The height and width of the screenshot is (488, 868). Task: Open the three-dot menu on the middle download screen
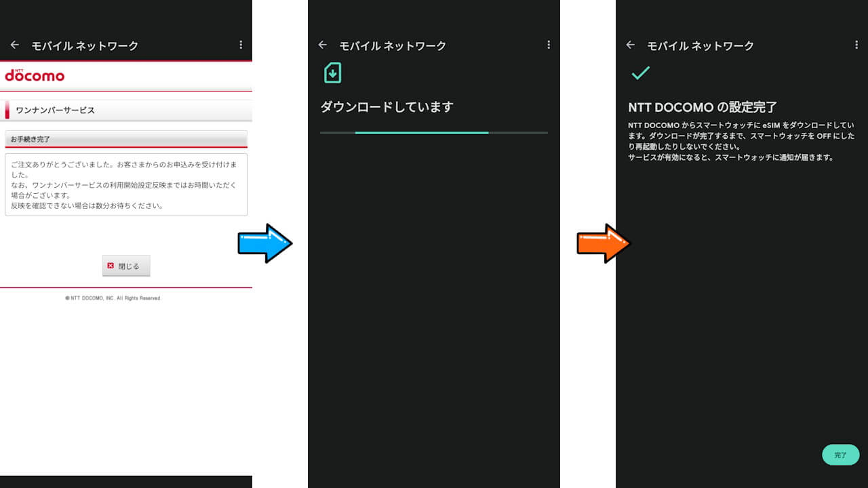549,45
